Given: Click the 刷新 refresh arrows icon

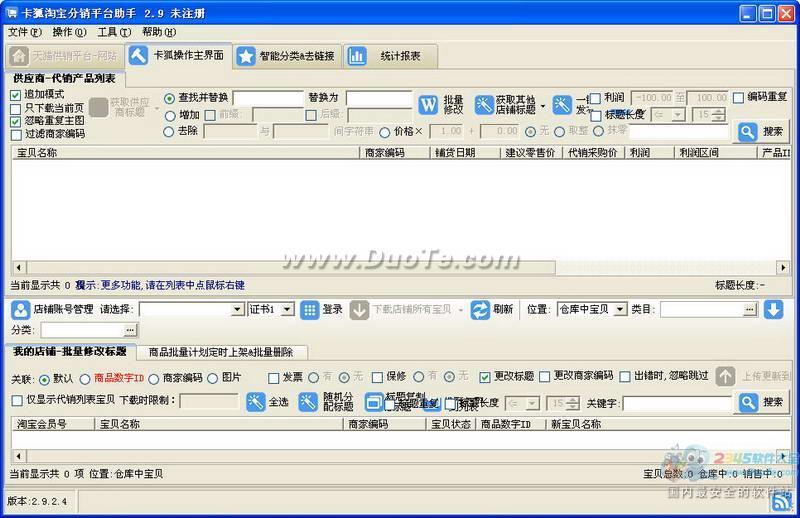Looking at the screenshot, I should [480, 310].
